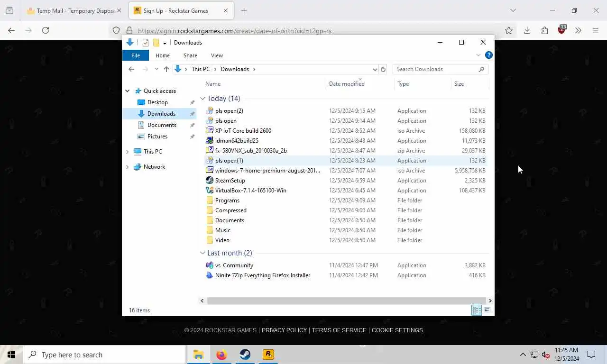Click the Up to This PC arrow

coord(166,69)
